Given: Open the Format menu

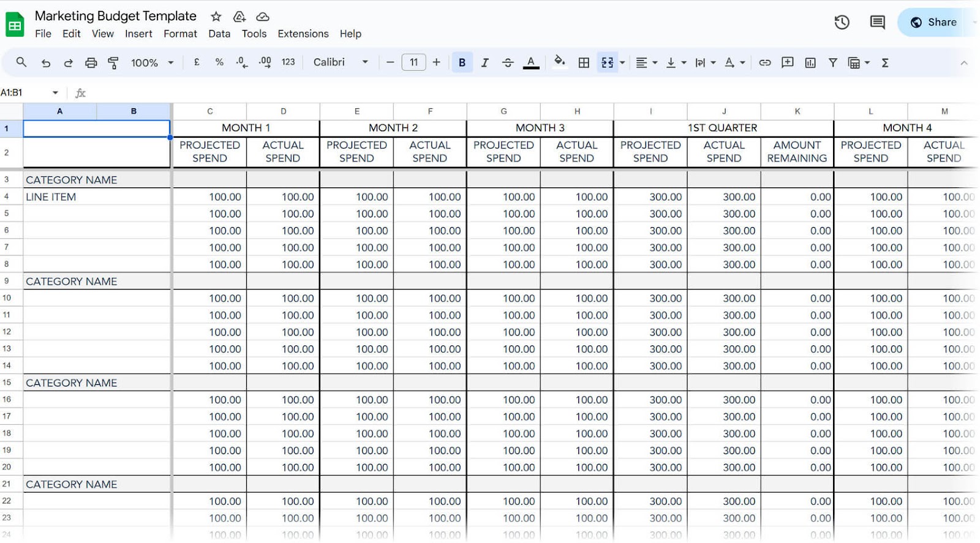Looking at the screenshot, I should pyautogui.click(x=180, y=34).
